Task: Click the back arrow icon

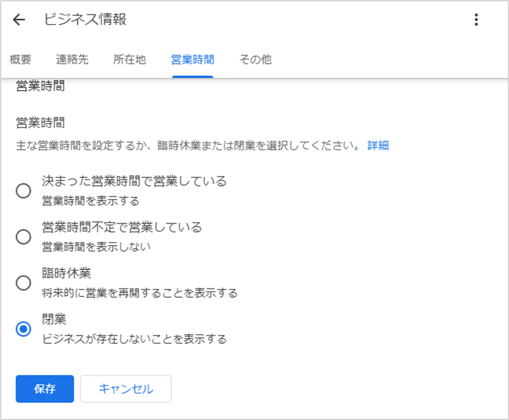Action: pos(19,19)
